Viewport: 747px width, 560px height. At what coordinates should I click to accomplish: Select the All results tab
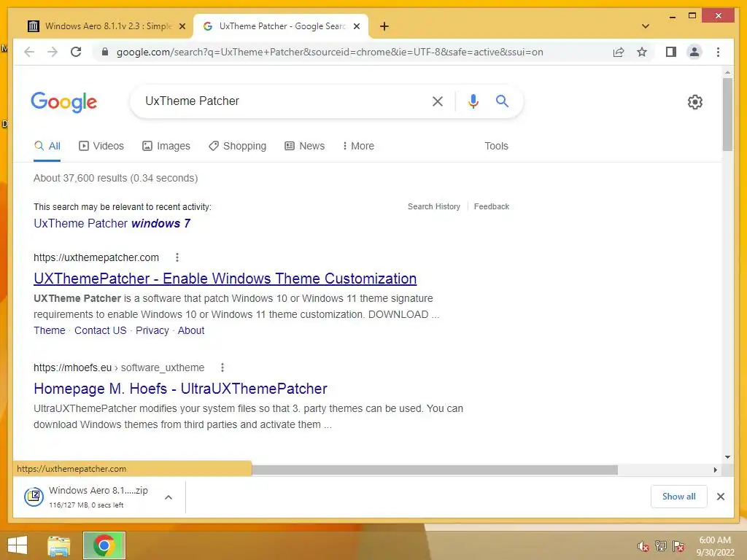47,146
